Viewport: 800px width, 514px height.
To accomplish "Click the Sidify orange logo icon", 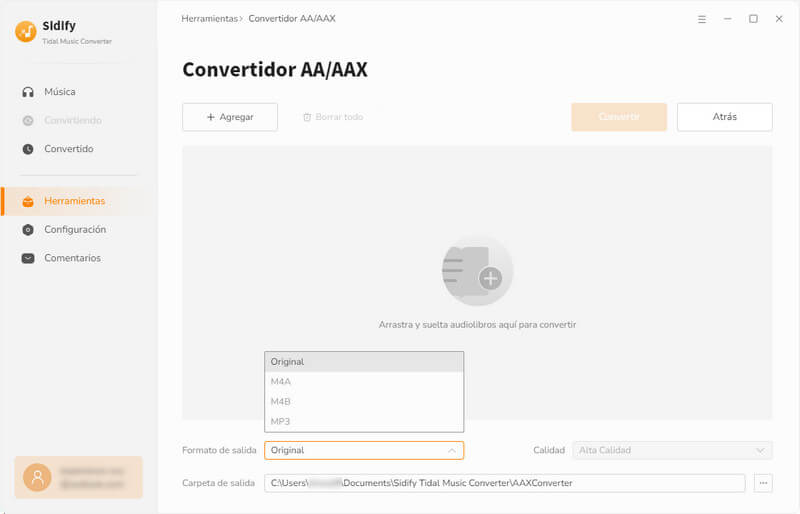I will point(26,32).
